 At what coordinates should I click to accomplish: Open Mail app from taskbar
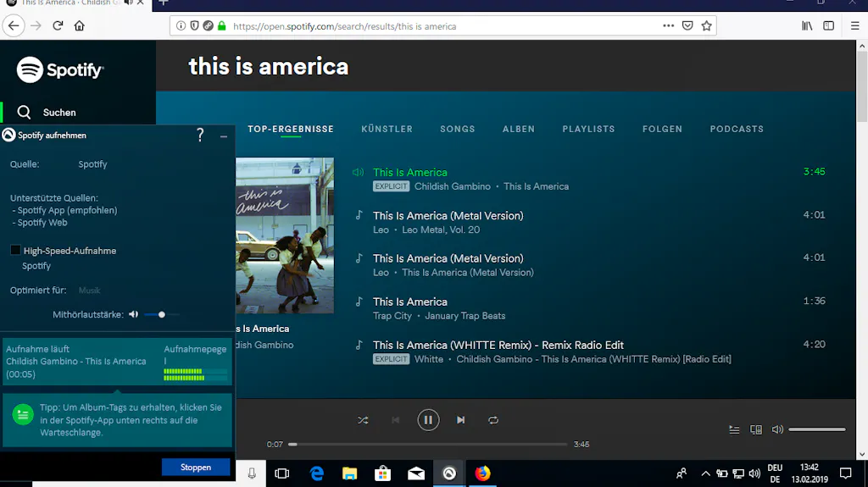click(415, 473)
